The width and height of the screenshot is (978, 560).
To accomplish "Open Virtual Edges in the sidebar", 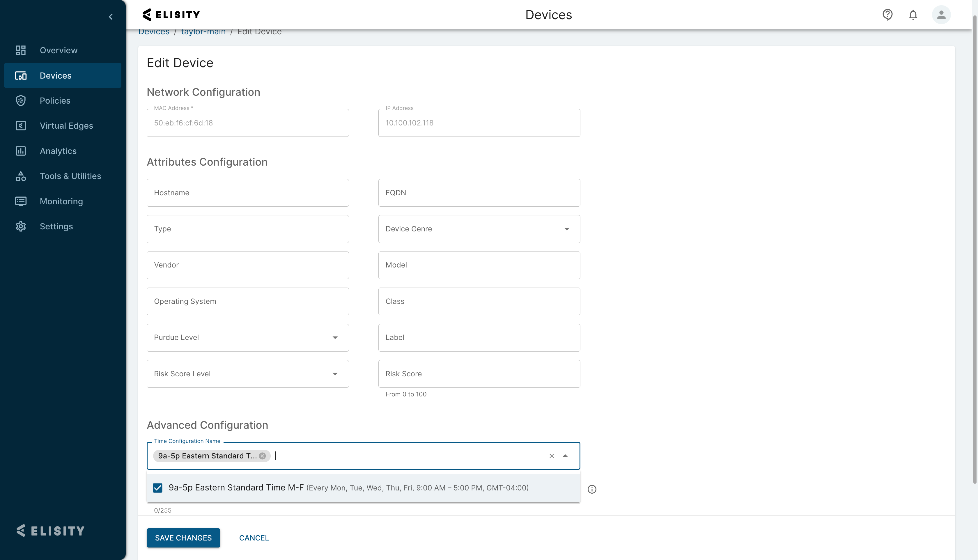I will (x=66, y=126).
